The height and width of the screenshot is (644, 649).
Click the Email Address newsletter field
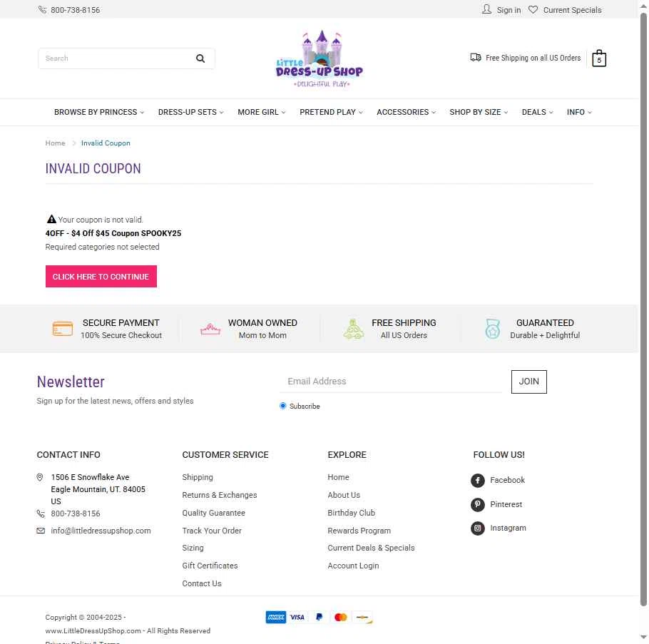point(391,381)
